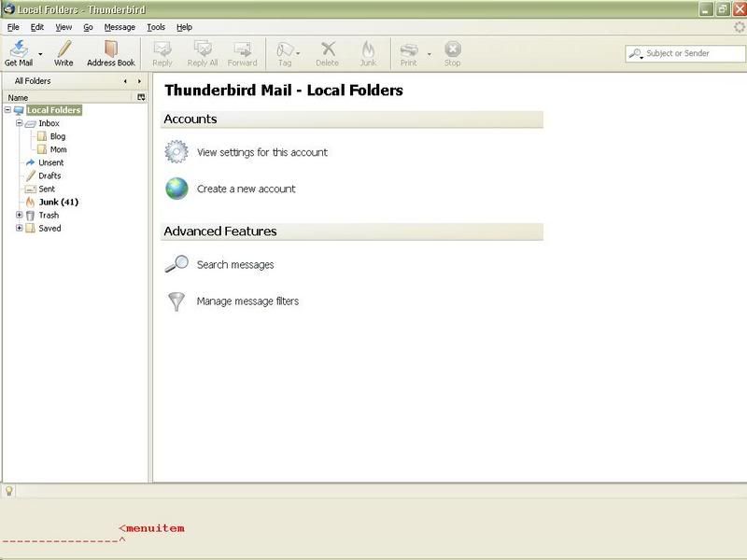
Task: Open the File menu
Action: (x=13, y=27)
